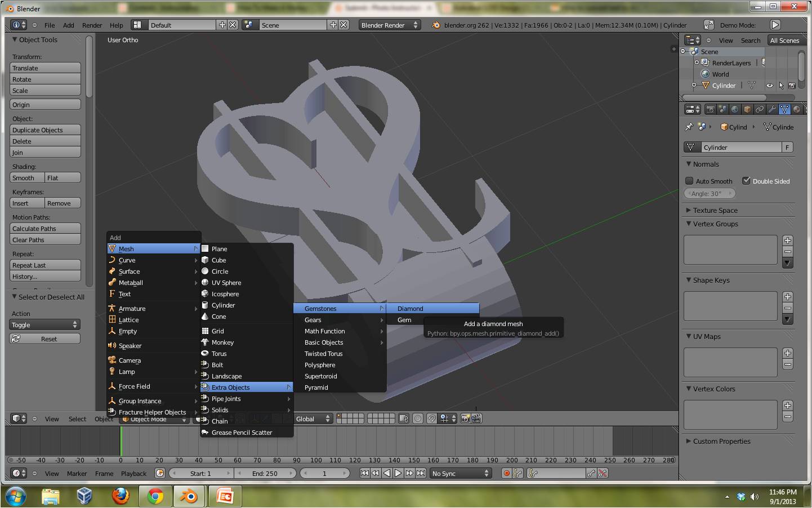This screenshot has width=812, height=508.
Task: Open Blender from the Windows taskbar
Action: point(188,496)
